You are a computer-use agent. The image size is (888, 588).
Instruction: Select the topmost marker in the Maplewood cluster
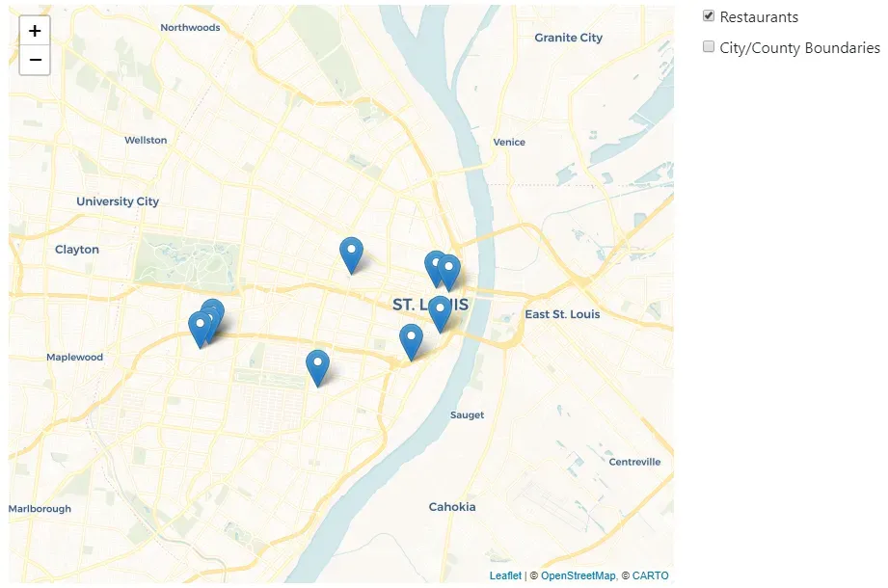pos(212,305)
